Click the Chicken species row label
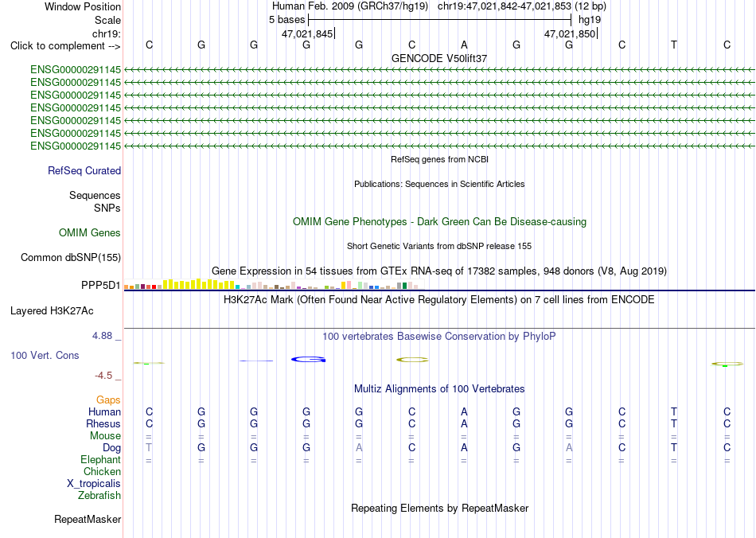Screen dimensions: 756x538 pyautogui.click(x=102, y=471)
